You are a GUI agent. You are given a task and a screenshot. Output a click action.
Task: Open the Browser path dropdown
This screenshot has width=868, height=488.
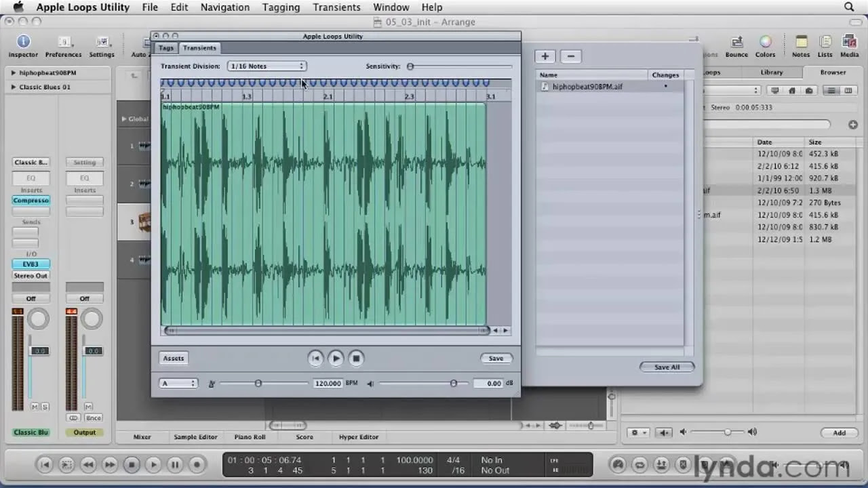click(731, 90)
